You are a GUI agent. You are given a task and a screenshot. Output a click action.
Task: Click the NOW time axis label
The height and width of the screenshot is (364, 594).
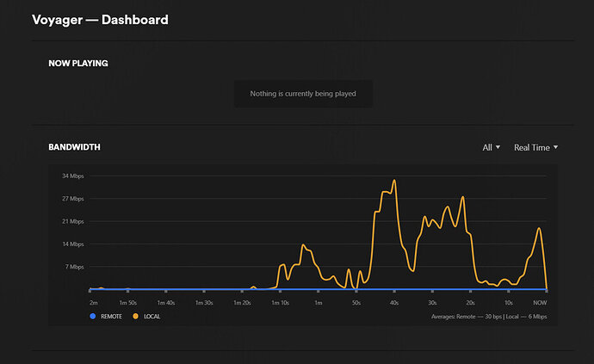coord(540,303)
